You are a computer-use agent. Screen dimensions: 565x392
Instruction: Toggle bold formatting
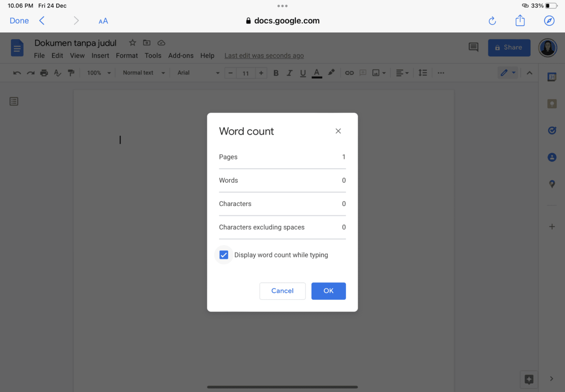click(276, 73)
